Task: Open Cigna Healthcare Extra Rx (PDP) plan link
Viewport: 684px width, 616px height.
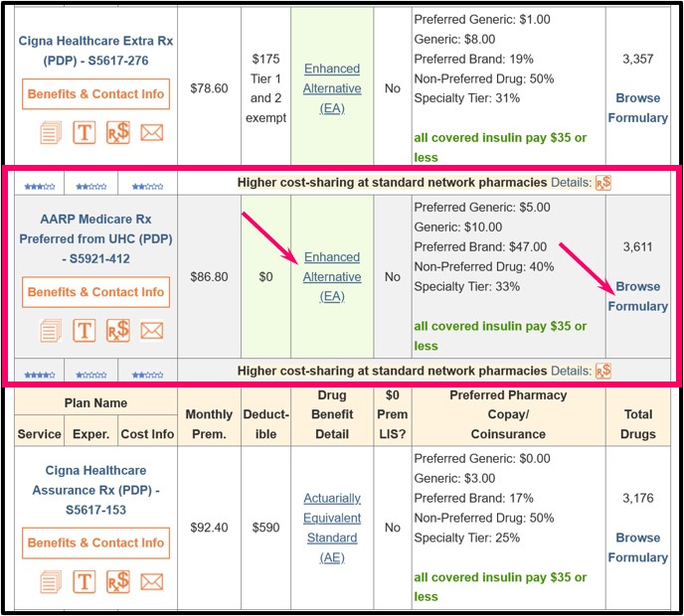Action: click(x=96, y=51)
